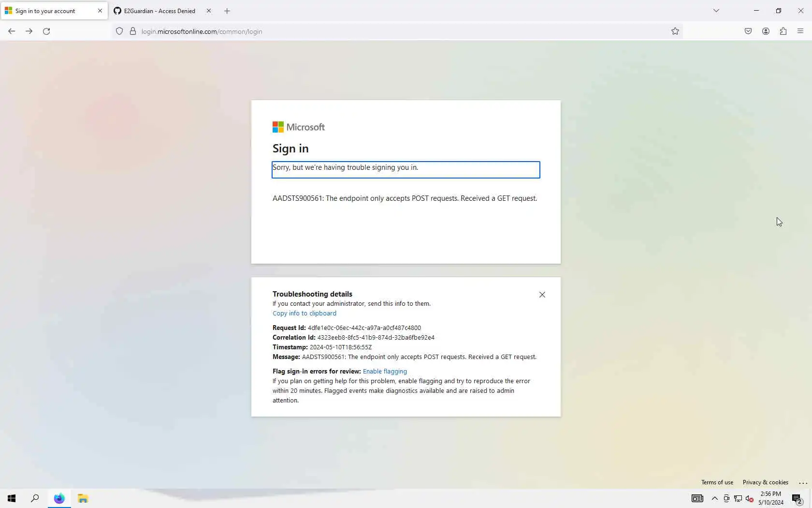Go forward one page
This screenshot has height=508, width=812.
(x=29, y=31)
